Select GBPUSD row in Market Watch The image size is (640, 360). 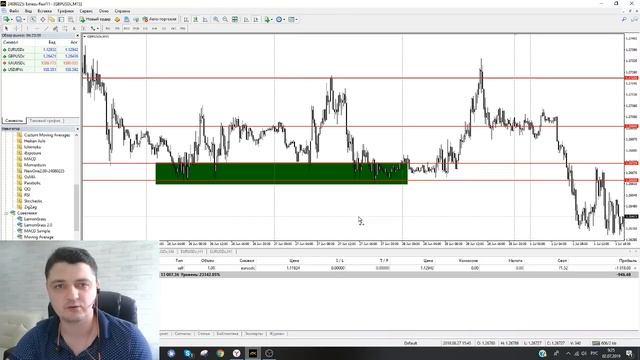tap(40, 56)
